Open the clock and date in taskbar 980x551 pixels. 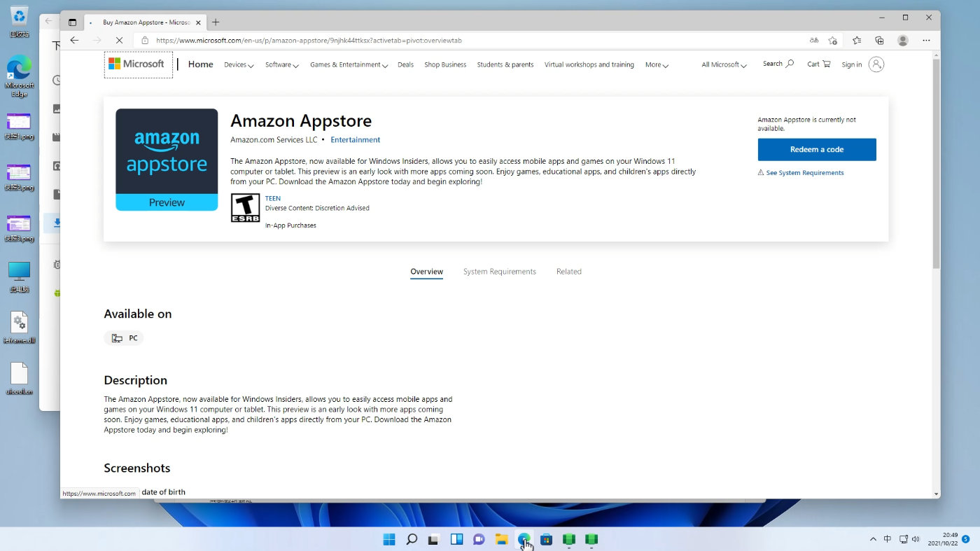coord(944,538)
